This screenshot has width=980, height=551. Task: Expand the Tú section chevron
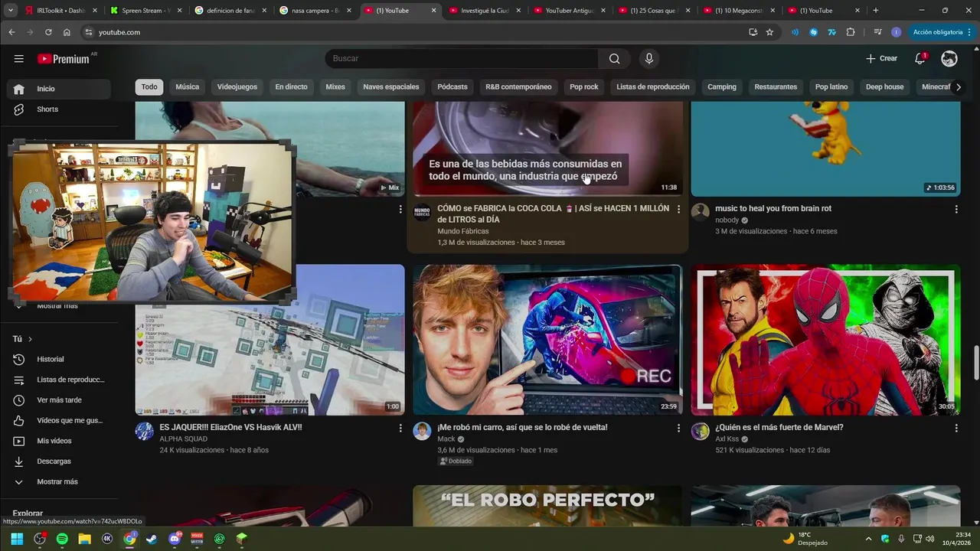30,339
